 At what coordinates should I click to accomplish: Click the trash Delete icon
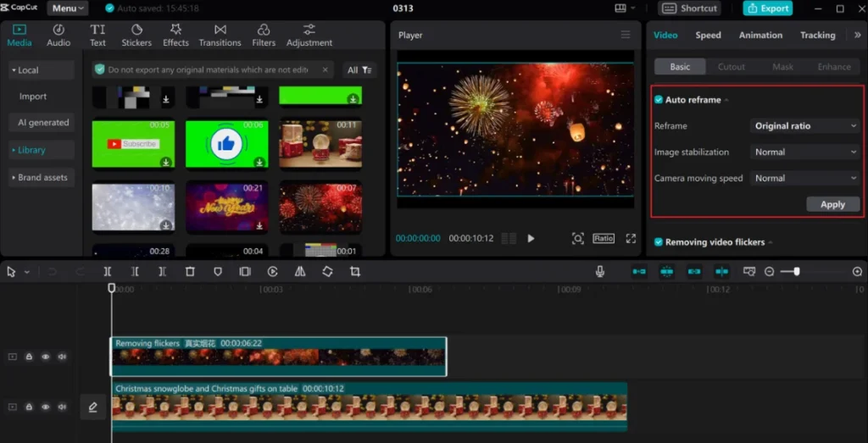[190, 272]
